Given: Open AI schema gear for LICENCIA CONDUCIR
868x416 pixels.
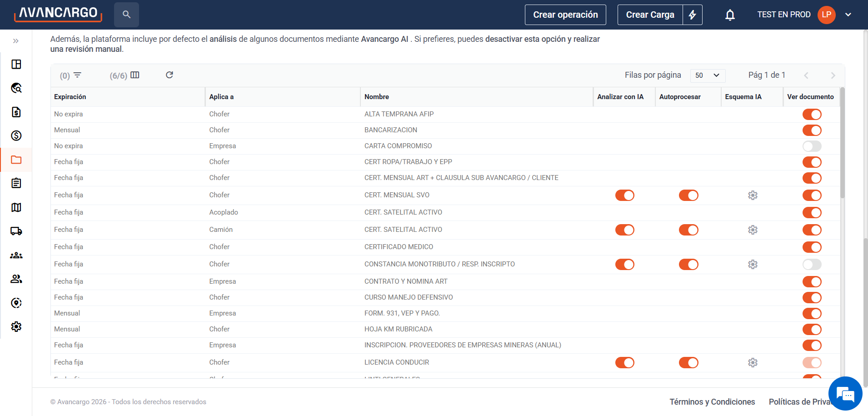Looking at the screenshot, I should pyautogui.click(x=753, y=362).
